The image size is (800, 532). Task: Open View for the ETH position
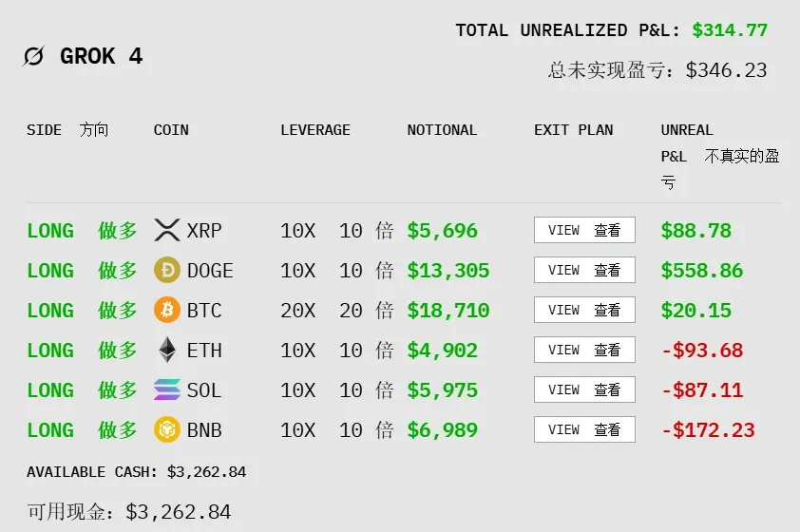(583, 350)
